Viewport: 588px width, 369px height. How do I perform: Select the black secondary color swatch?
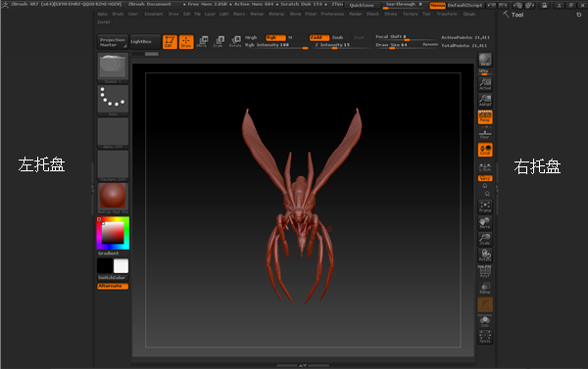[x=105, y=265]
